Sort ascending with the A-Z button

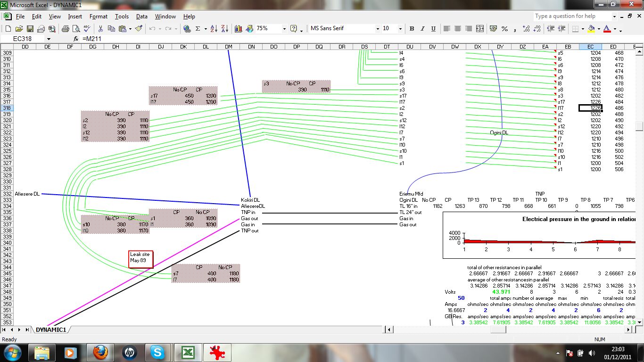214,29
